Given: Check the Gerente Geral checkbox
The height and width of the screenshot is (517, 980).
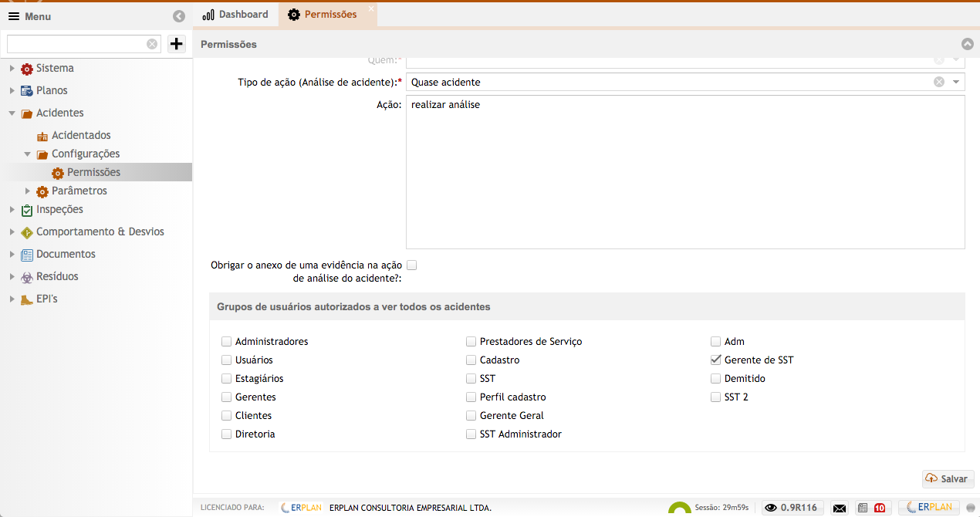Looking at the screenshot, I should point(471,415).
